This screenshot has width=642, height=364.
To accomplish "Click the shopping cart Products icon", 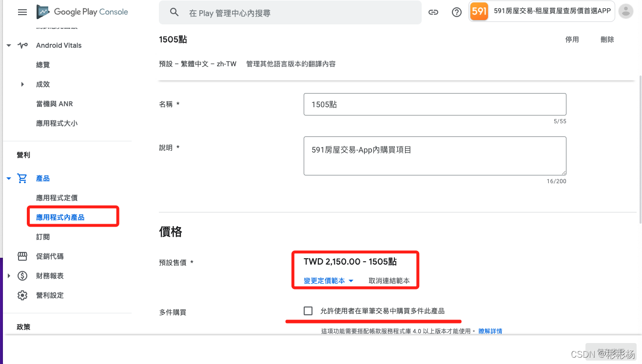I will 22,178.
